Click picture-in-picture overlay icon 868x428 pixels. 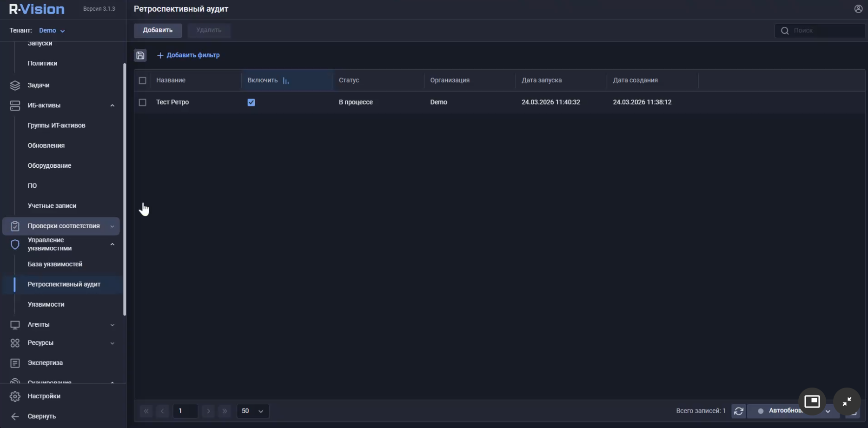click(812, 401)
